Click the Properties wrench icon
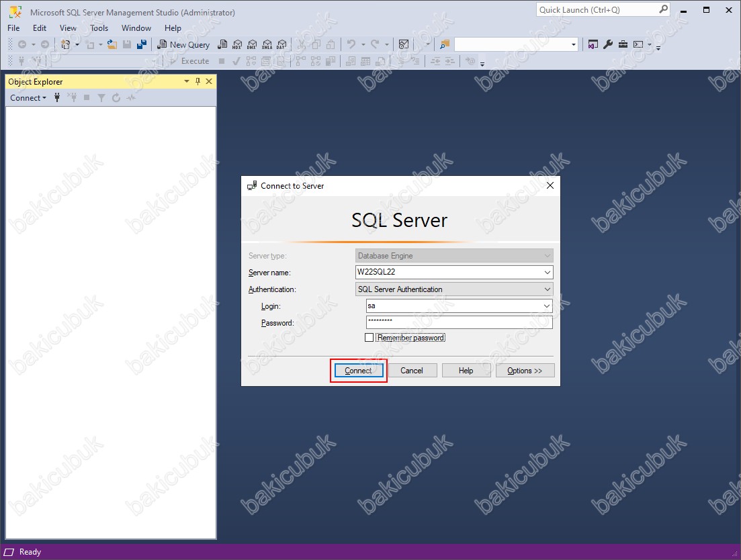Screen dimensions: 741x560 608,44
